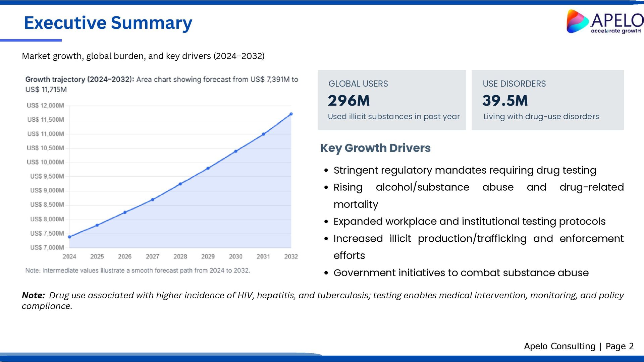The width and height of the screenshot is (644, 362).
Task: Select the 2028 chart data point
Action: (x=180, y=184)
